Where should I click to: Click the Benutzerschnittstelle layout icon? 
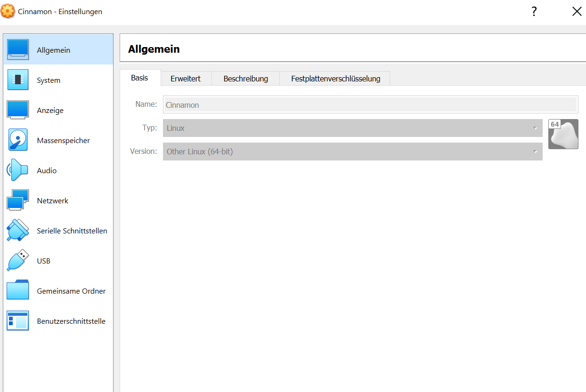click(x=18, y=321)
